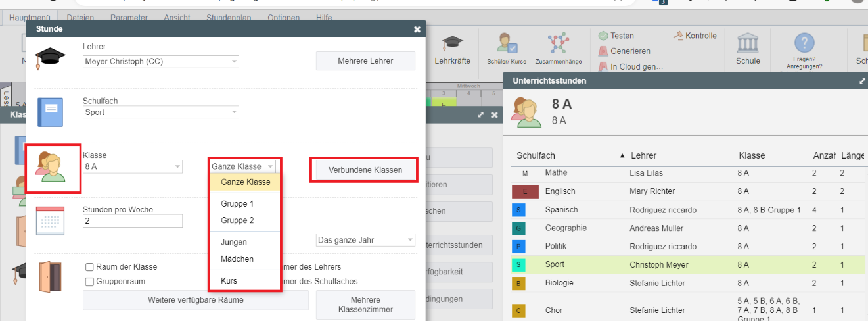Image resolution: width=868 pixels, height=321 pixels.
Task: Click the green S badge next to Sport
Action: click(x=519, y=264)
